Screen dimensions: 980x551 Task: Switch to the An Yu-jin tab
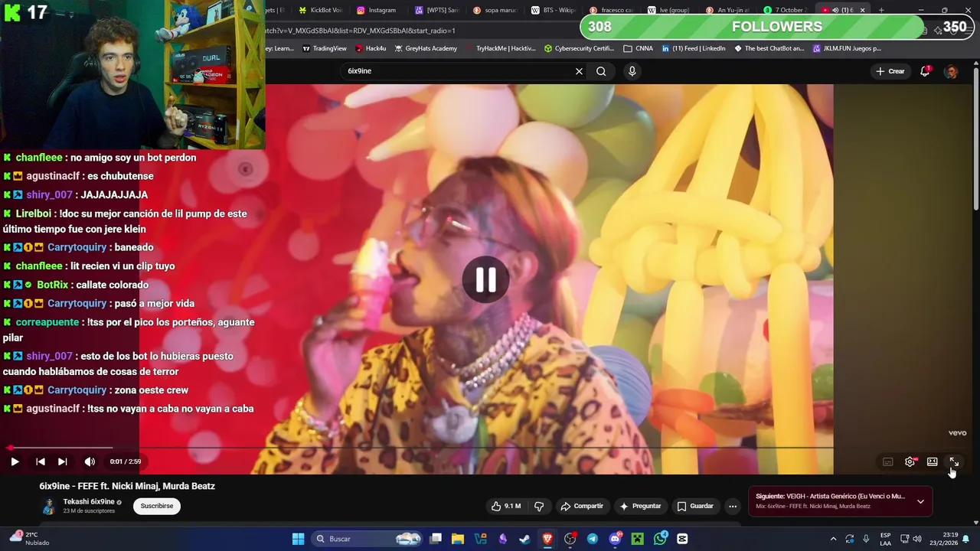[x=727, y=10]
